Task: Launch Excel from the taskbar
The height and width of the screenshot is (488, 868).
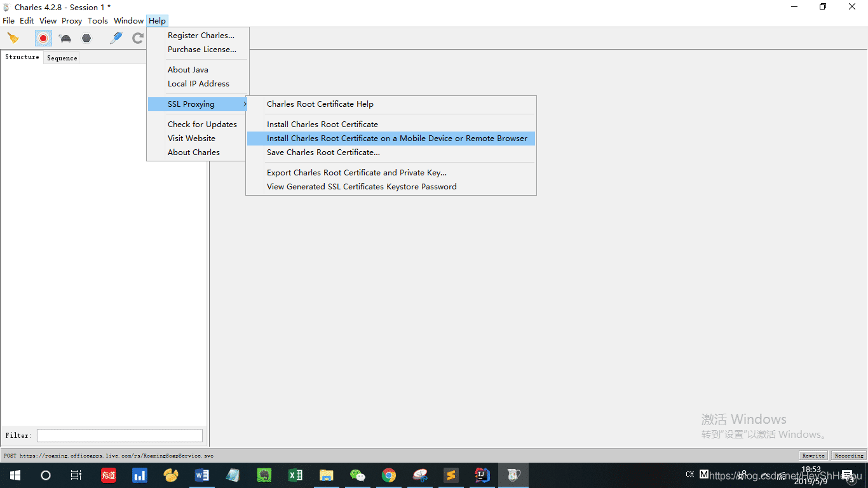Action: (295, 475)
